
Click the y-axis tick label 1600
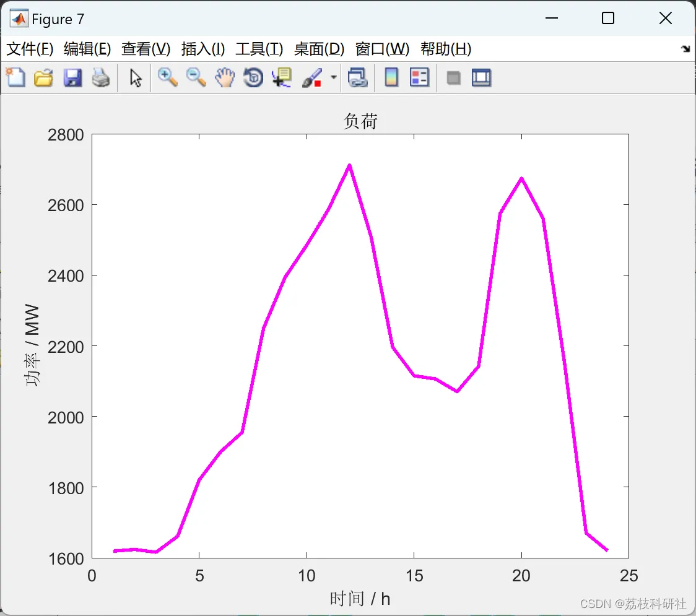click(x=66, y=559)
